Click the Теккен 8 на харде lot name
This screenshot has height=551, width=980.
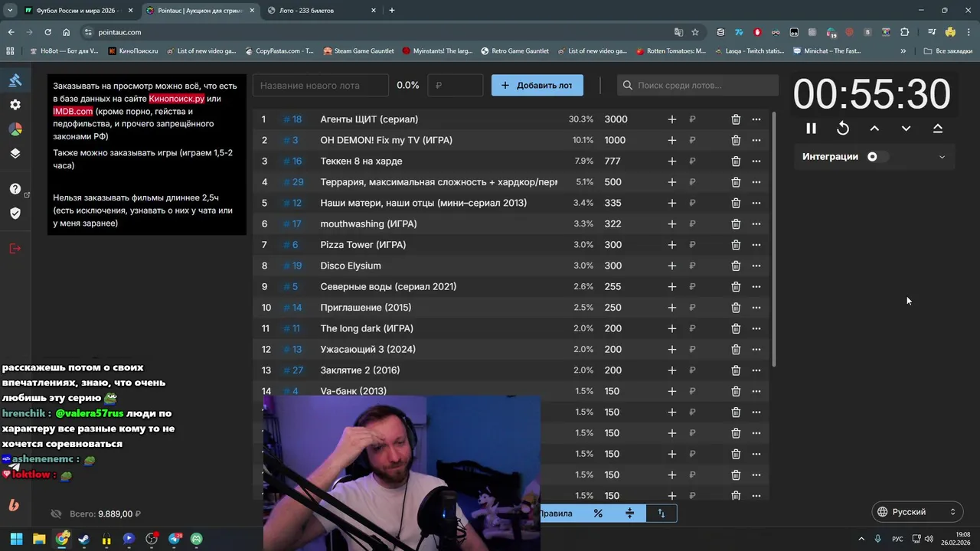361,161
